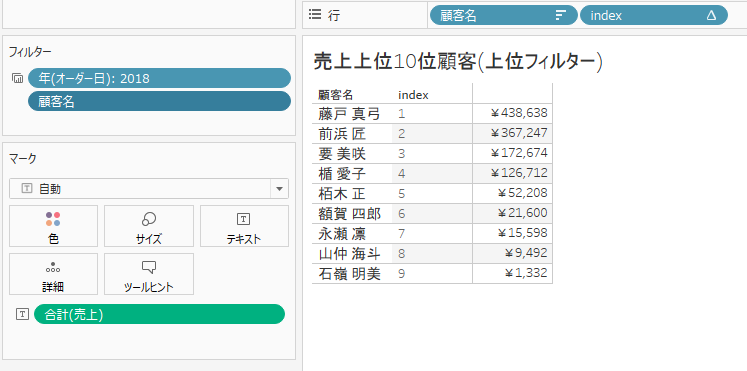Select the index pill on the rows shelf
The height and width of the screenshot is (371, 747).
coord(654,15)
